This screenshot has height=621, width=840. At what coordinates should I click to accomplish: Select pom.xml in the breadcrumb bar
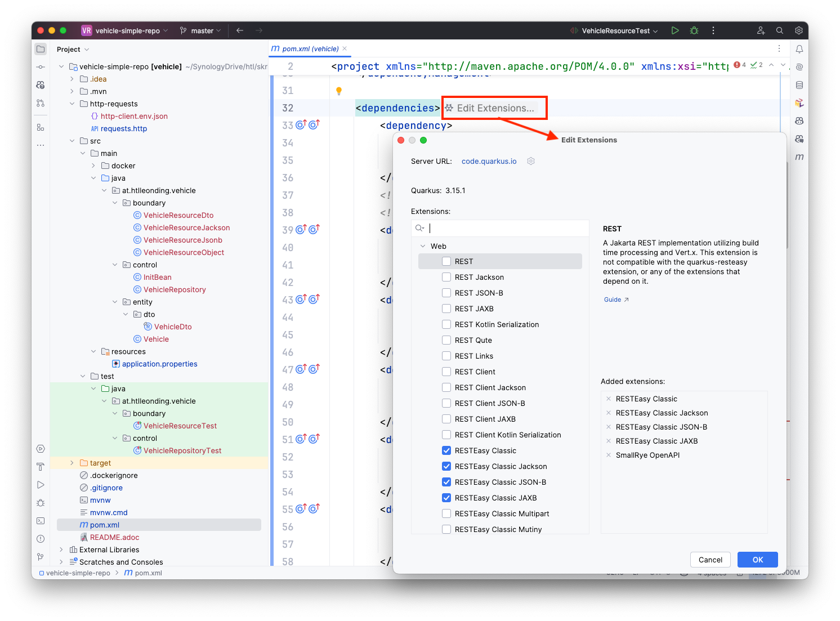(143, 573)
